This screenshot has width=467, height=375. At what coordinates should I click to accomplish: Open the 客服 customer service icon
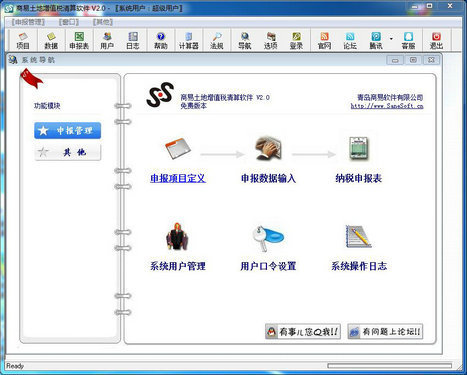tap(408, 41)
